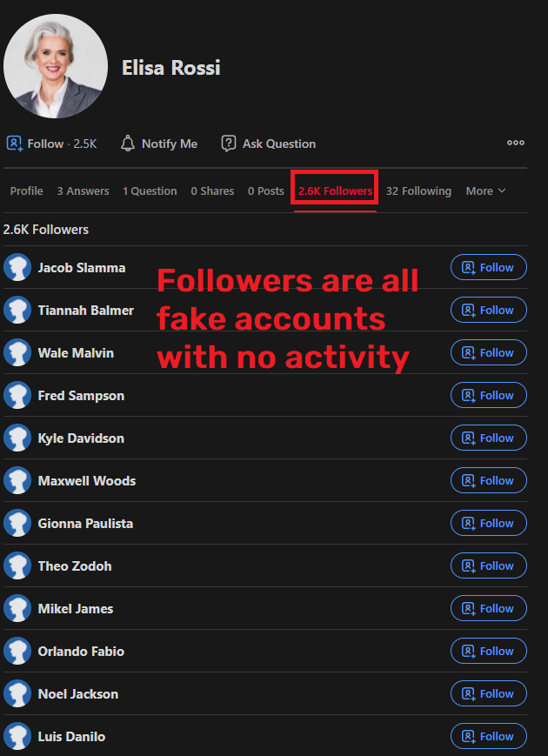Screen dimensions: 548x756
Task: Click the three-dots more options icon
Action: coord(516,144)
